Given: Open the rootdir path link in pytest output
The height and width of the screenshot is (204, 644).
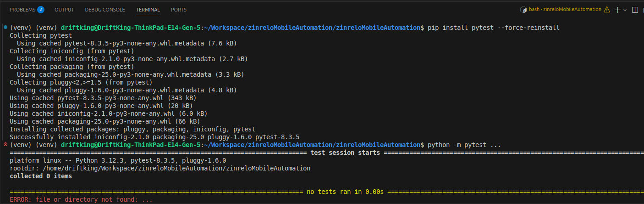Looking at the screenshot, I should tap(176, 168).
